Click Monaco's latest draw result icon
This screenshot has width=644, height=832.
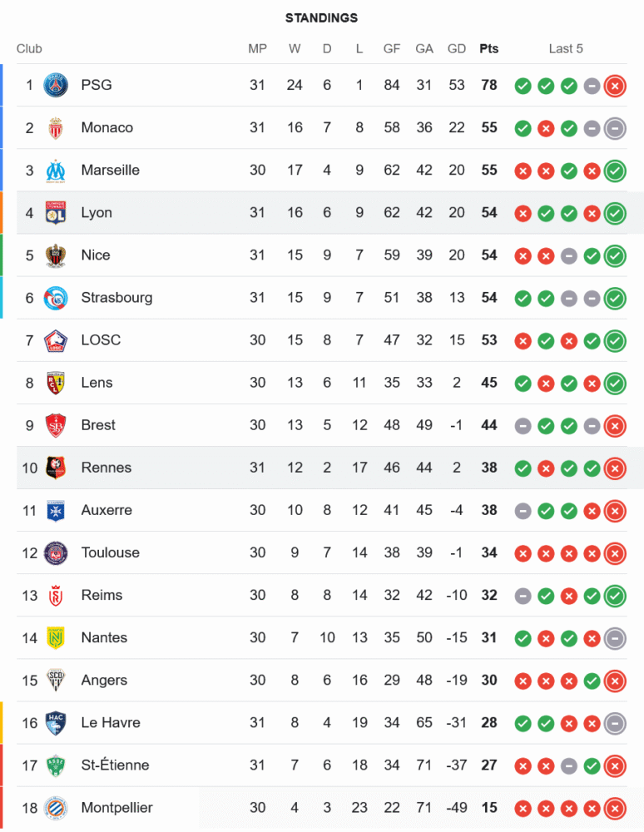coord(615,128)
